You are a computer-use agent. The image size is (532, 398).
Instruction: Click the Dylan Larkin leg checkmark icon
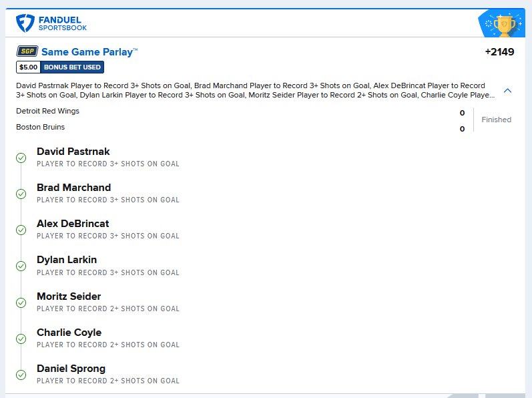[x=21, y=266]
